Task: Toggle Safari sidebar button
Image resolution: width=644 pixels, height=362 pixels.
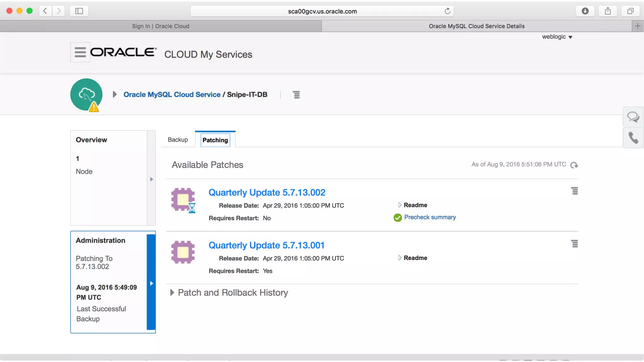Action: (x=79, y=11)
